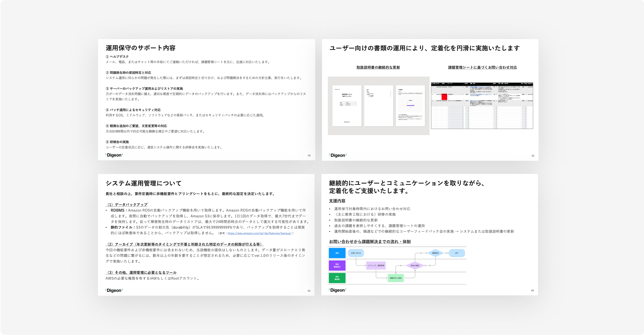Screen dimensions: 644x335
Task: Click the Digeon logo on slide 49
Action: [337, 290]
